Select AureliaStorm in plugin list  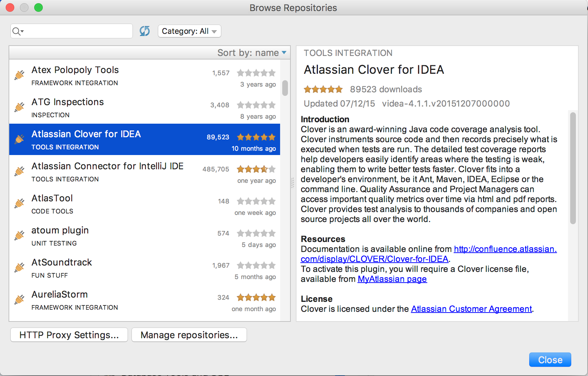(x=145, y=300)
